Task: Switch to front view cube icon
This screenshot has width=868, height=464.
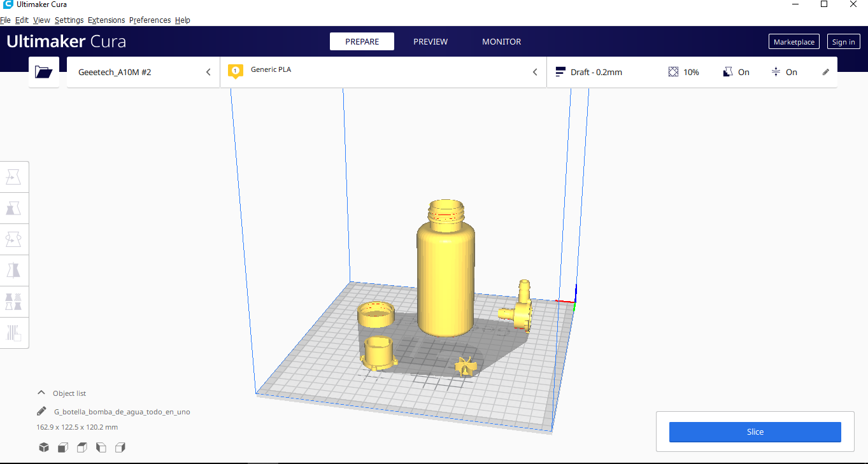Action: pos(63,447)
